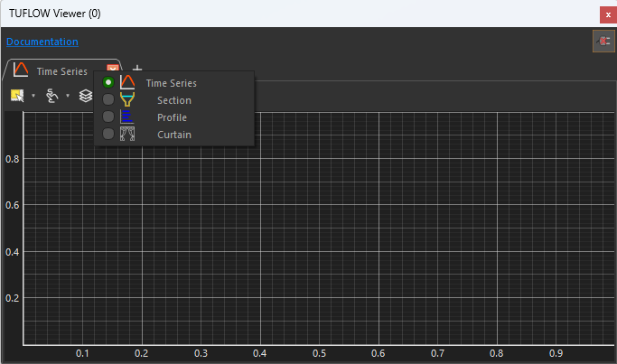
Task: Click the plug disconnect icon at top right
Action: pos(603,42)
